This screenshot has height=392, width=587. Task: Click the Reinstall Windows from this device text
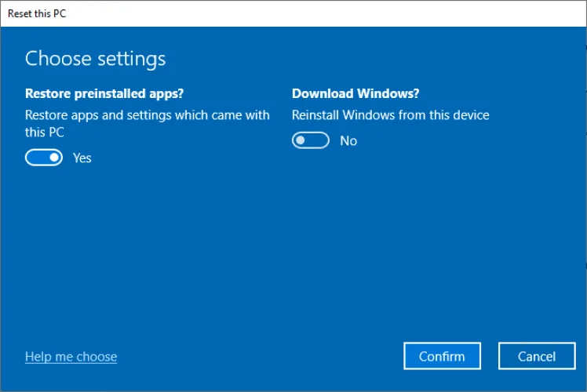tap(390, 115)
